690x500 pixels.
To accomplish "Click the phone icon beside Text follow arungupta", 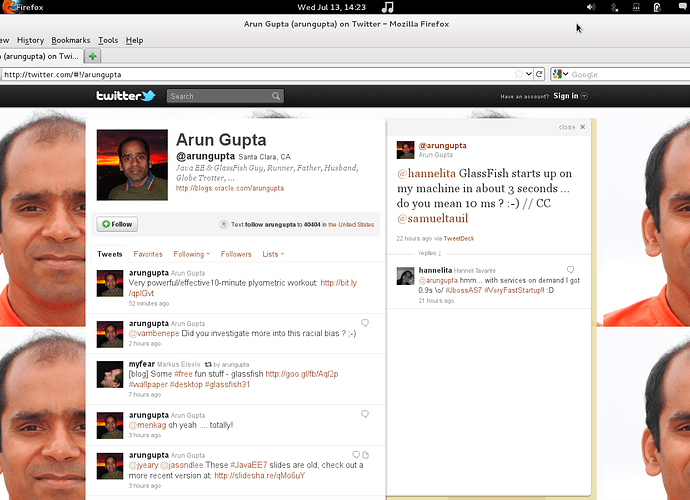I will tap(224, 224).
